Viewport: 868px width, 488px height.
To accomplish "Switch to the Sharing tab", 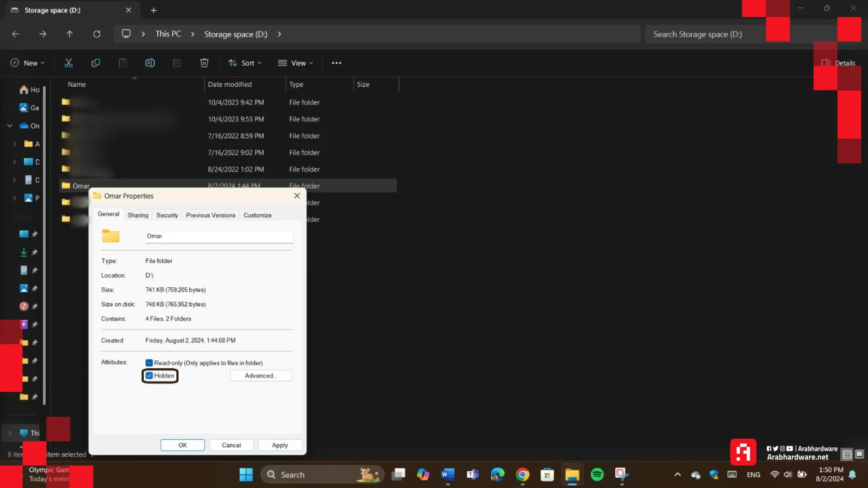I will (x=138, y=215).
